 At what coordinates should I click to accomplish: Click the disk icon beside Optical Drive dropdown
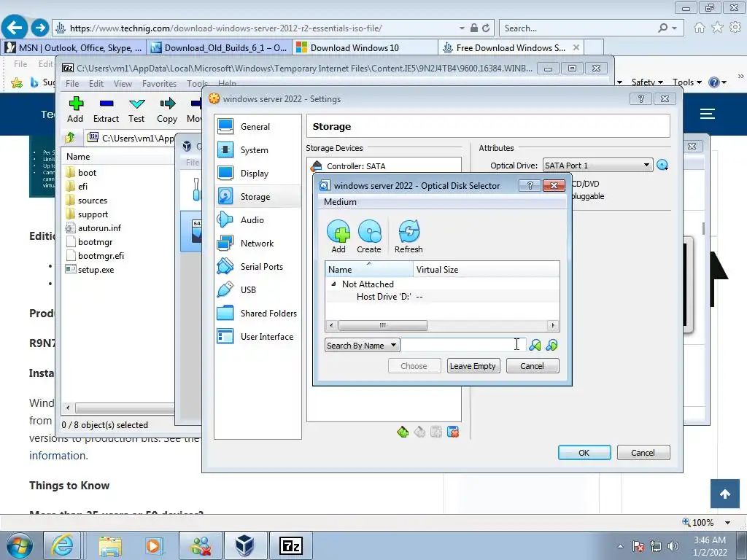662,166
